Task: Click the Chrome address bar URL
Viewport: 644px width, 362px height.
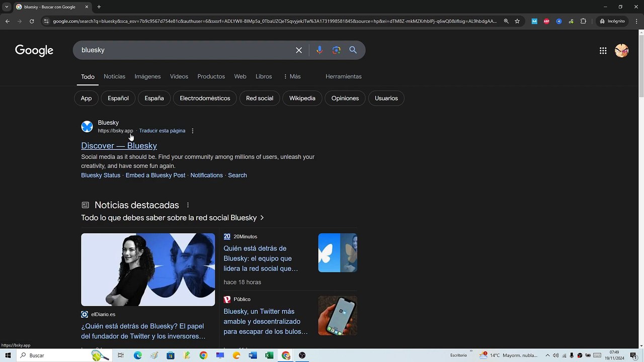Action: click(x=275, y=21)
